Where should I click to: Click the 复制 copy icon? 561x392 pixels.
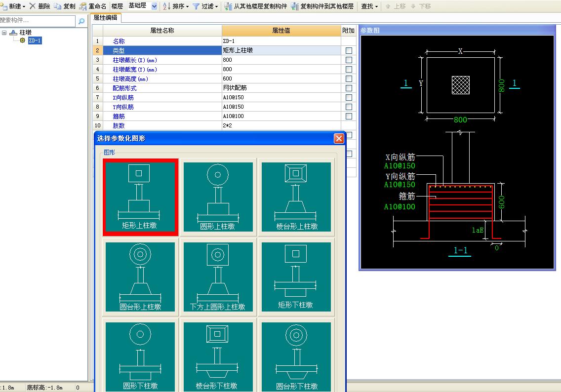click(x=58, y=6)
